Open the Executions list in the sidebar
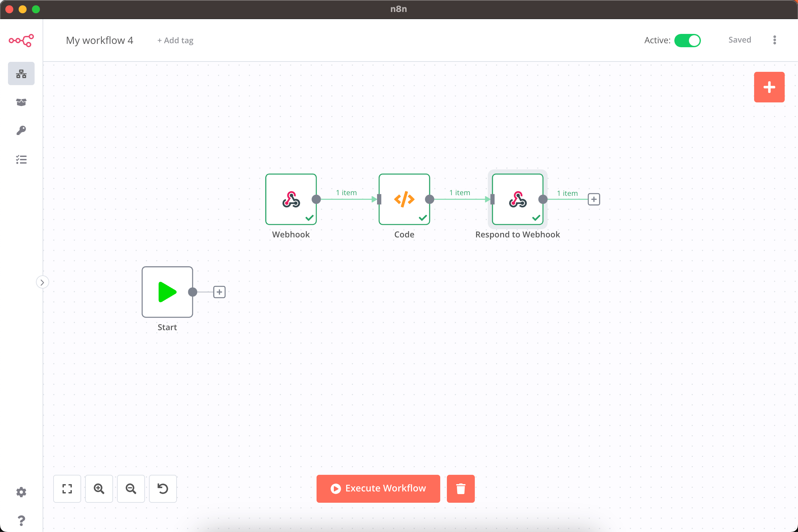This screenshot has height=532, width=798. pos(21,160)
